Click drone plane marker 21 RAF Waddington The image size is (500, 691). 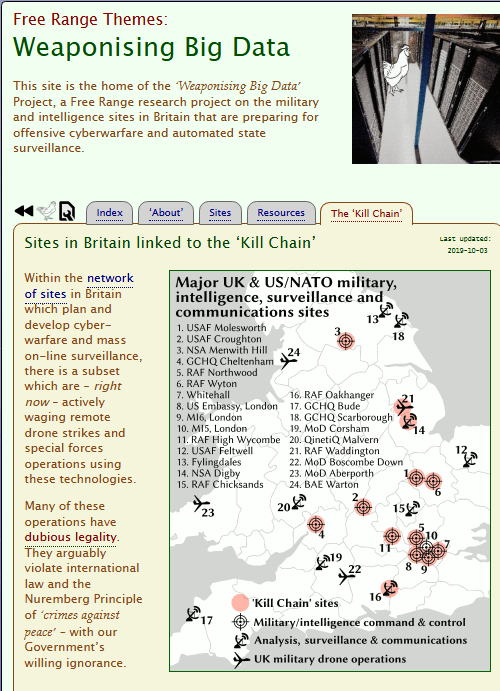(x=404, y=407)
